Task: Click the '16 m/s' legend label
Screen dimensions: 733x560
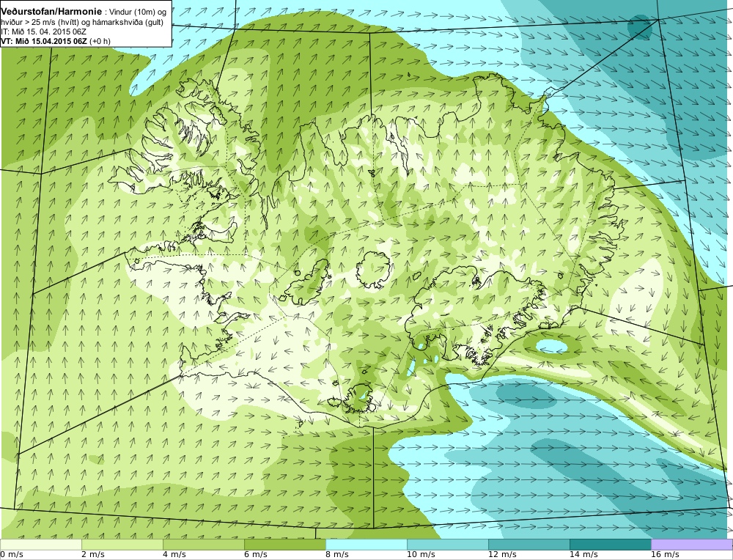Action: click(665, 555)
